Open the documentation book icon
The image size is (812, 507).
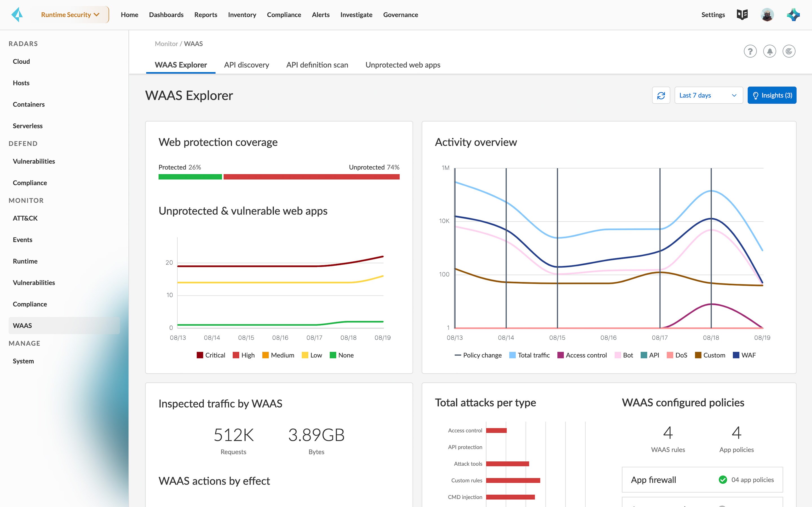pos(742,15)
